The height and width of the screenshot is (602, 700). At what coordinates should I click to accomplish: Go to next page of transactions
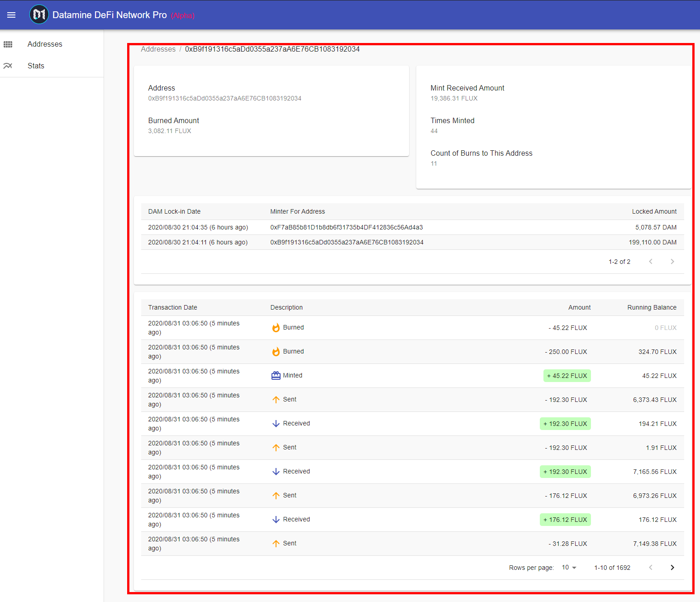click(672, 568)
